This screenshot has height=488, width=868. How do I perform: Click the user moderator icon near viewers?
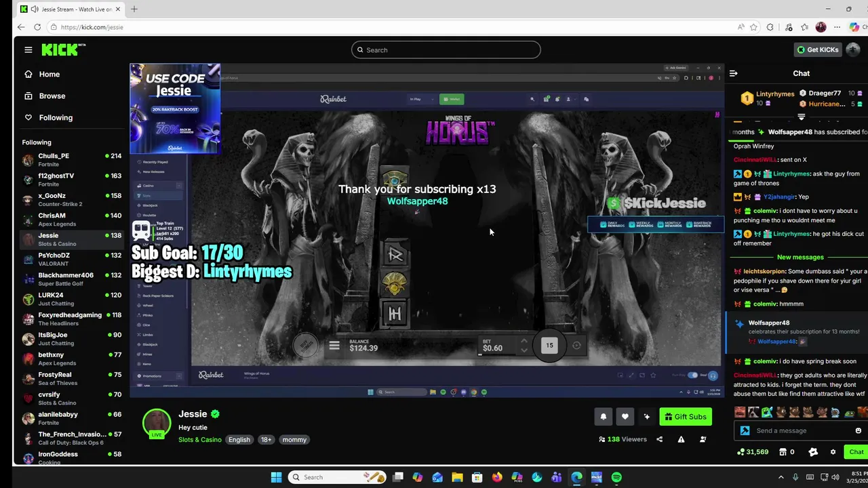click(703, 439)
